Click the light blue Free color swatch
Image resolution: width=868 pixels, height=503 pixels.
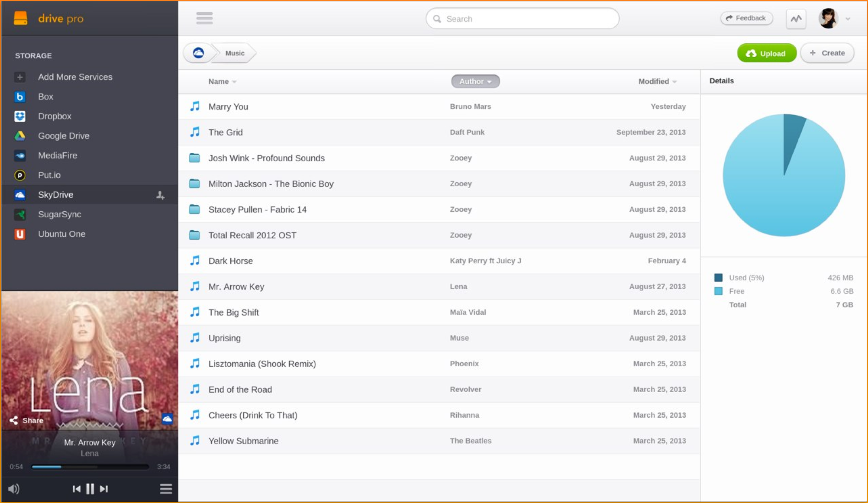coord(718,291)
